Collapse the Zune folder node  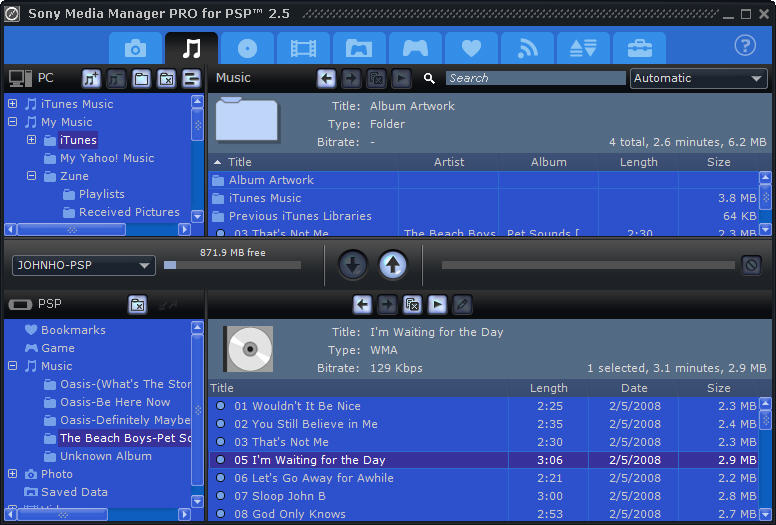coord(32,176)
